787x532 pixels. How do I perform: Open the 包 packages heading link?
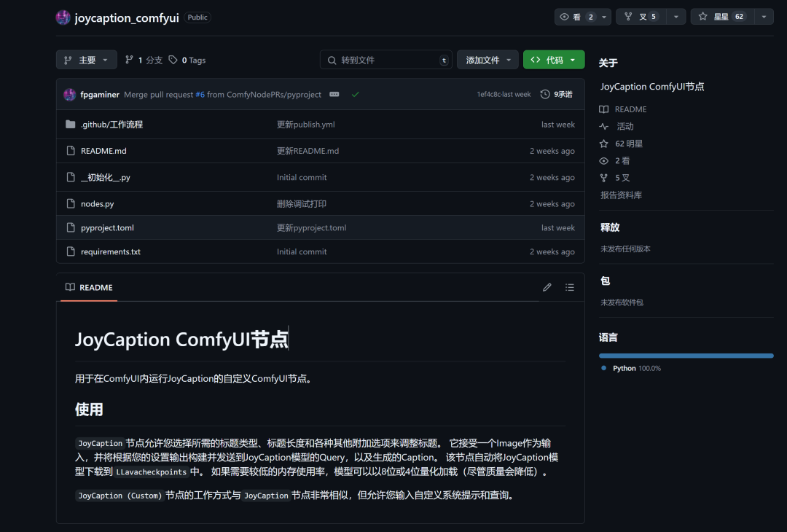tap(606, 281)
